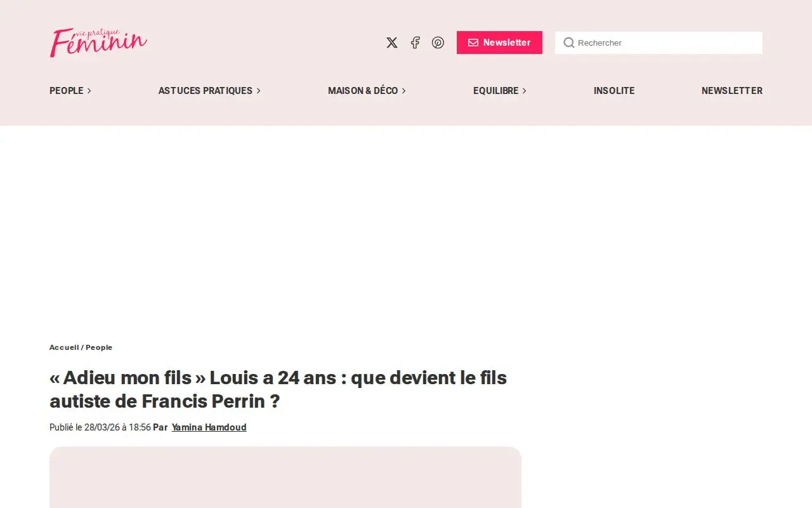Click the magnifier search icon
The width and height of the screenshot is (812, 508).
click(569, 43)
